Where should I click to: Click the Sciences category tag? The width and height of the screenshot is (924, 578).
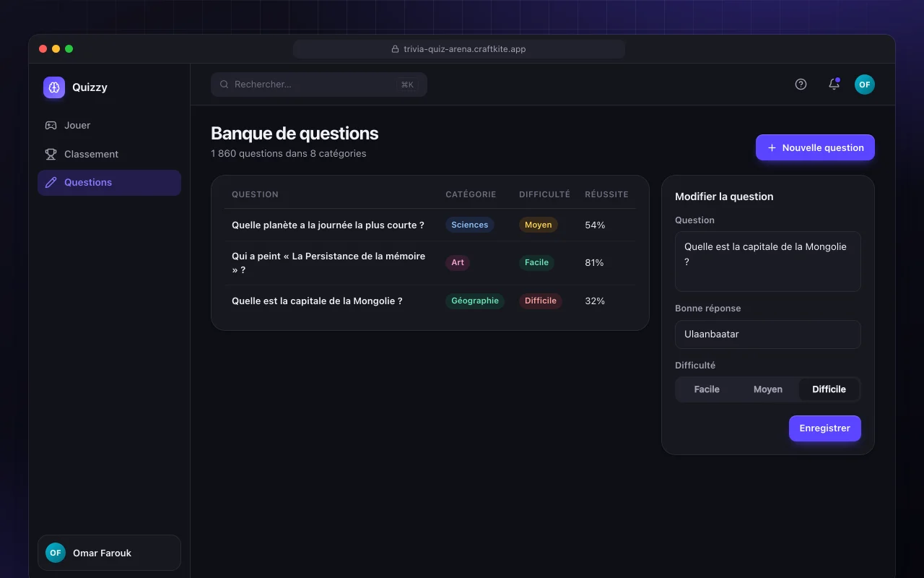[x=470, y=225]
